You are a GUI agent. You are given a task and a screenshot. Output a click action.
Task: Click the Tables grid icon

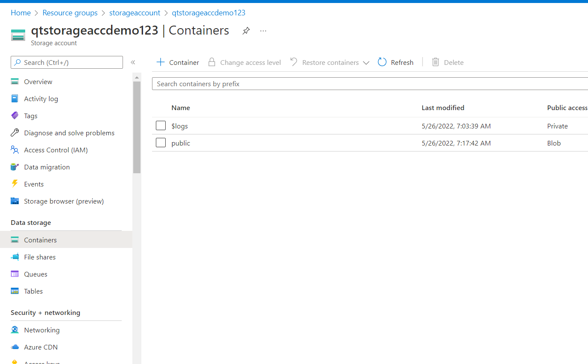point(15,291)
